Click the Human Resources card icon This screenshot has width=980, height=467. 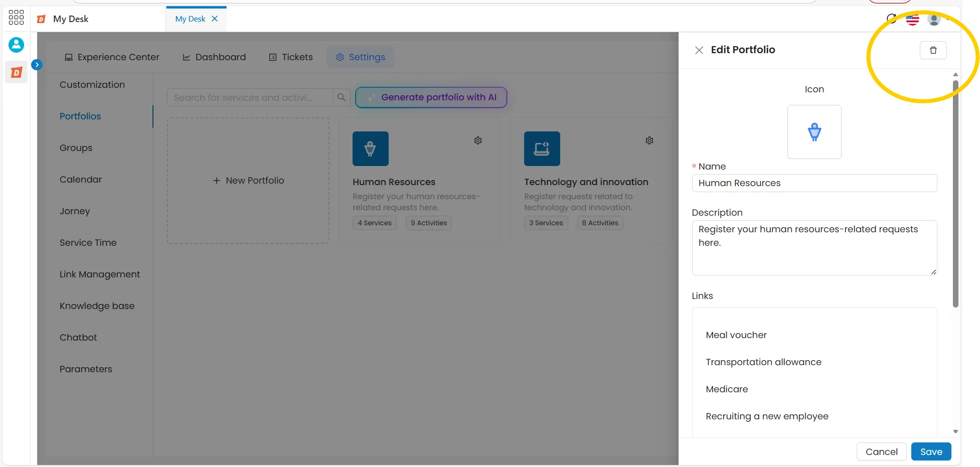point(371,148)
